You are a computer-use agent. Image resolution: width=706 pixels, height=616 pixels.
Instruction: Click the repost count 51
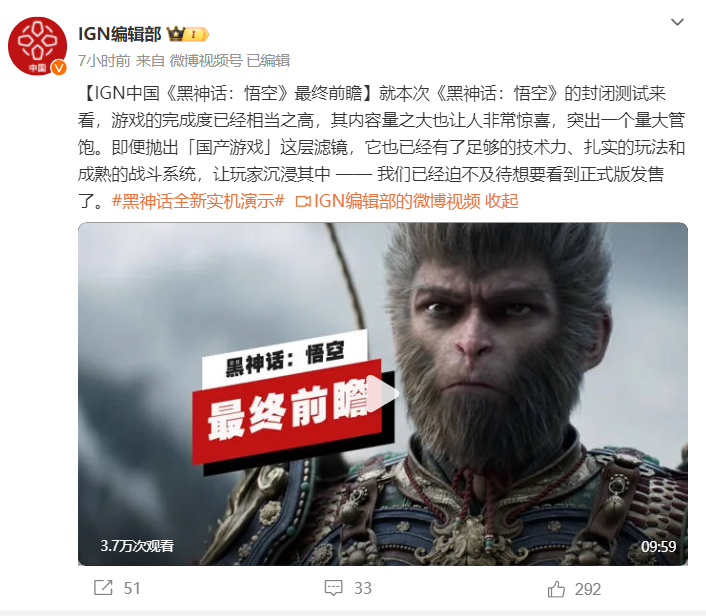click(x=132, y=588)
